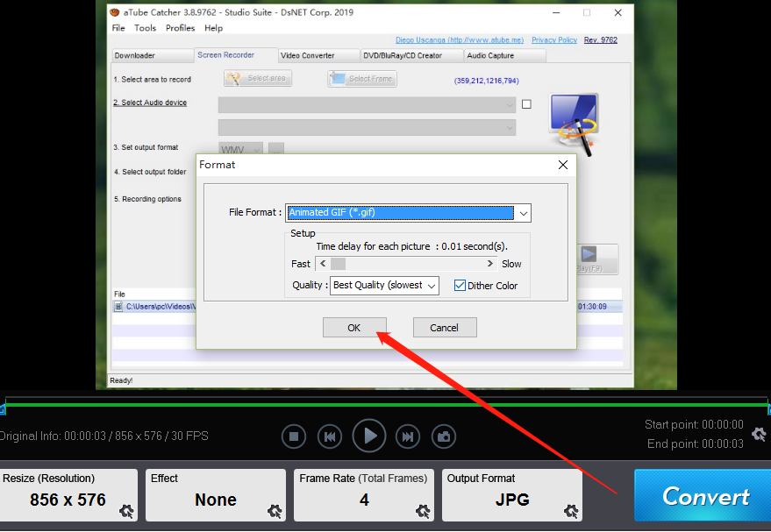The image size is (771, 532).
Task: Expand the File Format dropdown
Action: tap(523, 213)
